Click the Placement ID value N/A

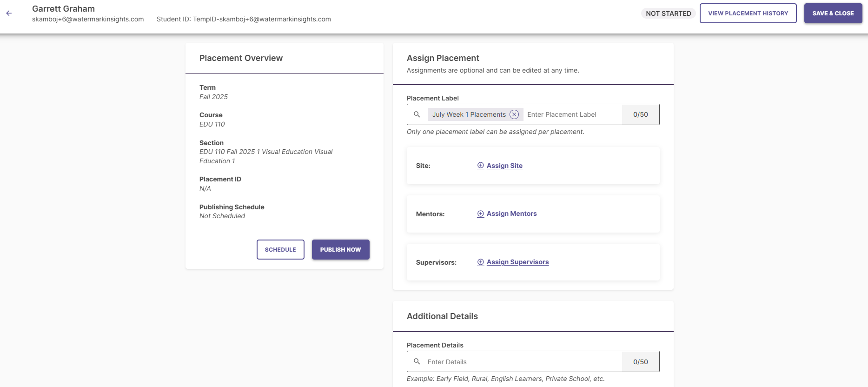tap(205, 188)
